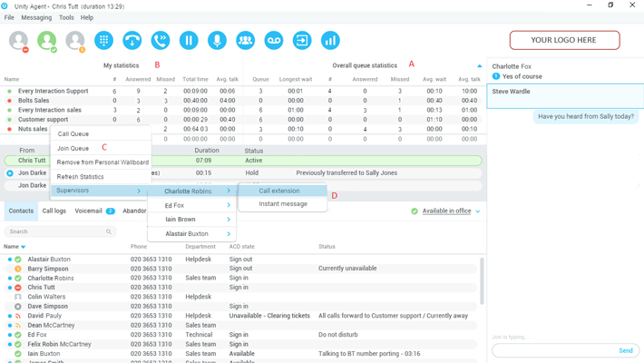Open the dial pad
644x363 pixels.
[103, 41]
